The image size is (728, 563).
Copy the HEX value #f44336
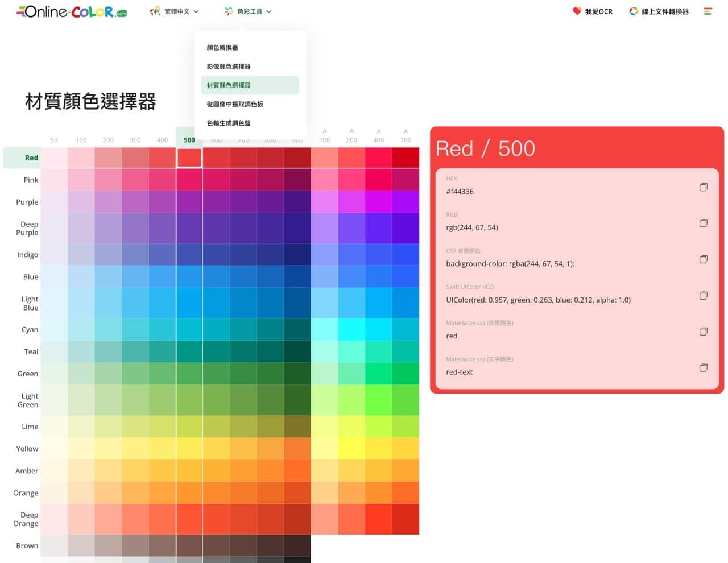(703, 187)
